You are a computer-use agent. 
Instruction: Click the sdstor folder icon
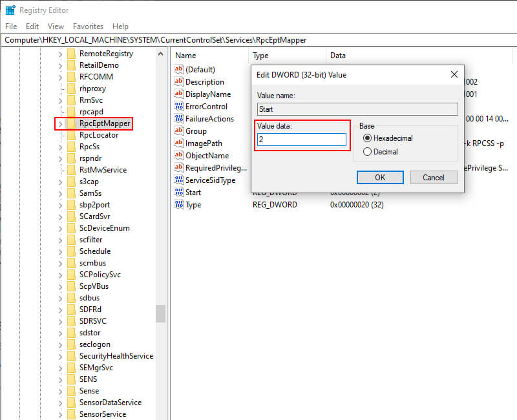point(71,333)
